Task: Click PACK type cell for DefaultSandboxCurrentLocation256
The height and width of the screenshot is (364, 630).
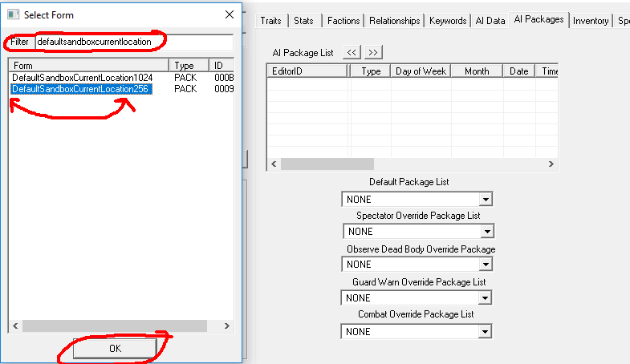Action: coord(185,89)
